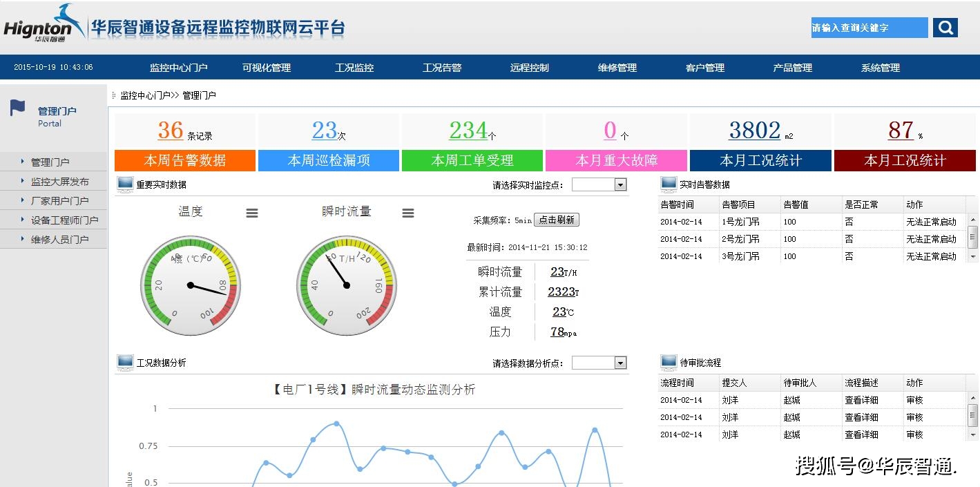
Task: Click the 23次 inspection count link
Action: (325, 130)
